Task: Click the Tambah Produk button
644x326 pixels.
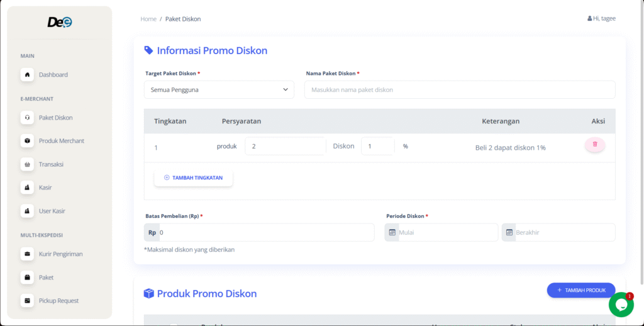Action: tap(580, 290)
